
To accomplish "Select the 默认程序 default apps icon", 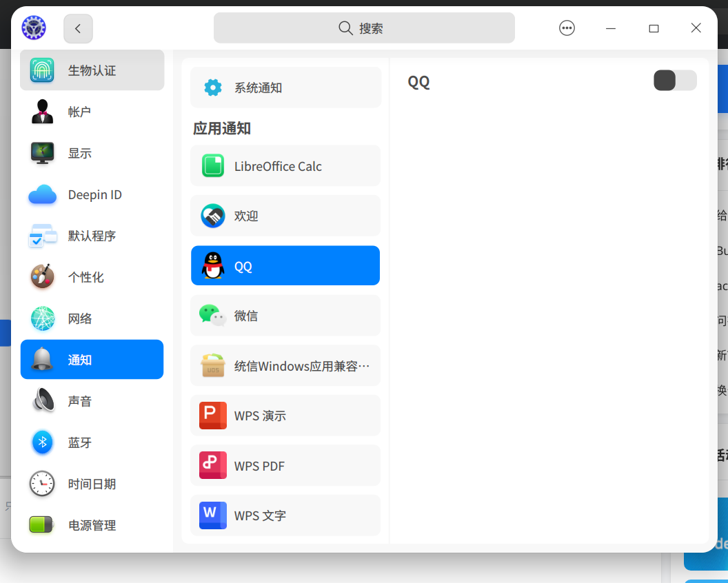I will [x=42, y=236].
